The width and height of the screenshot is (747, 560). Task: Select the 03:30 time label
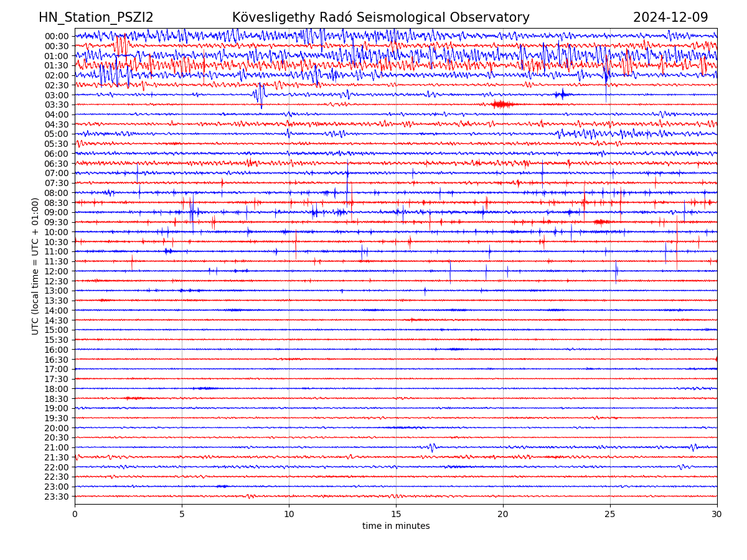pos(57,105)
